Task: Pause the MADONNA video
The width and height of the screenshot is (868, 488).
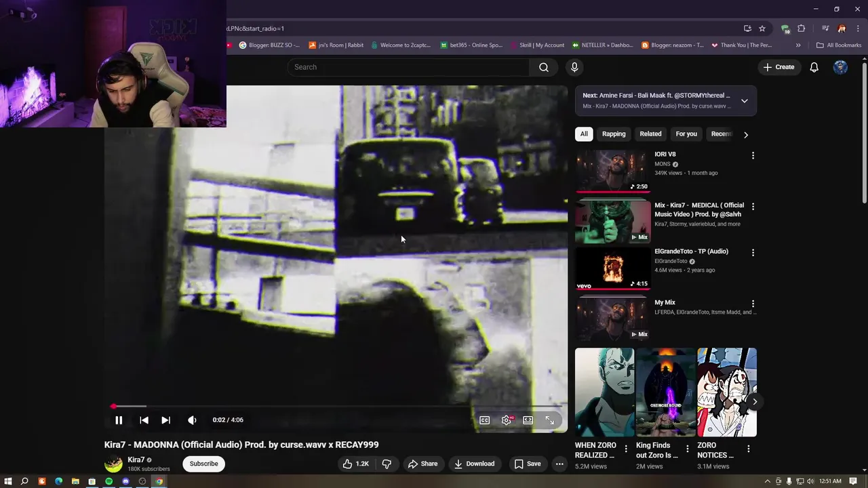Action: (x=119, y=420)
